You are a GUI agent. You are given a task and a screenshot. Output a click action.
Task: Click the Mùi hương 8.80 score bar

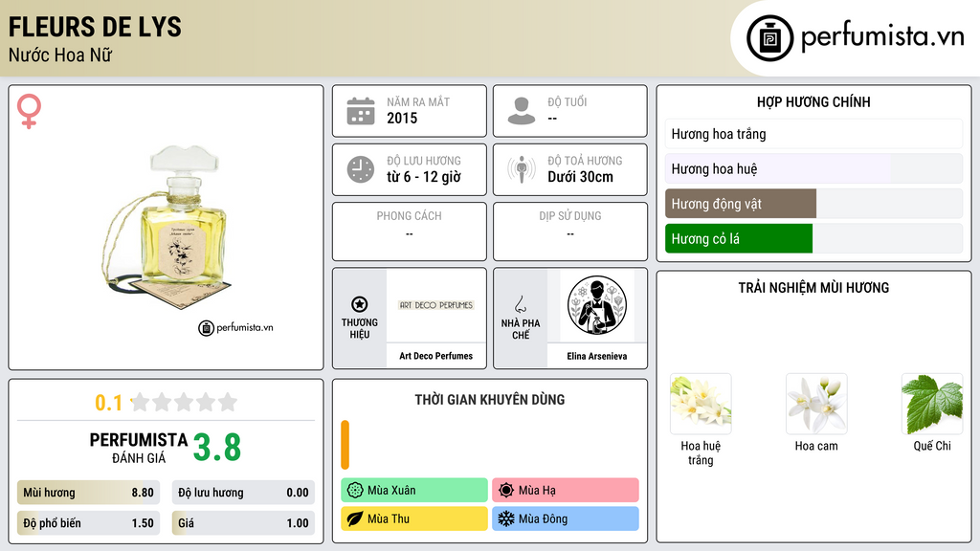click(88, 493)
